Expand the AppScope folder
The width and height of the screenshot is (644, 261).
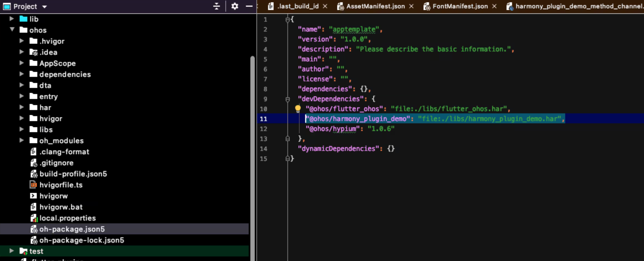pos(22,63)
